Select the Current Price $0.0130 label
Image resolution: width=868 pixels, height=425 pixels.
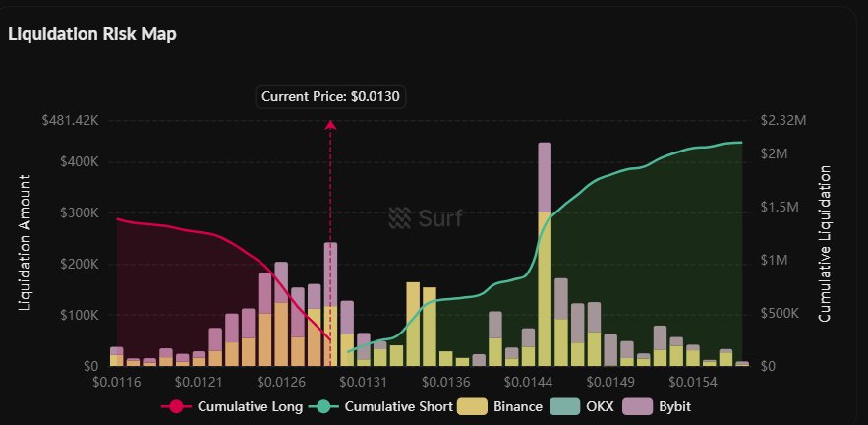point(332,96)
